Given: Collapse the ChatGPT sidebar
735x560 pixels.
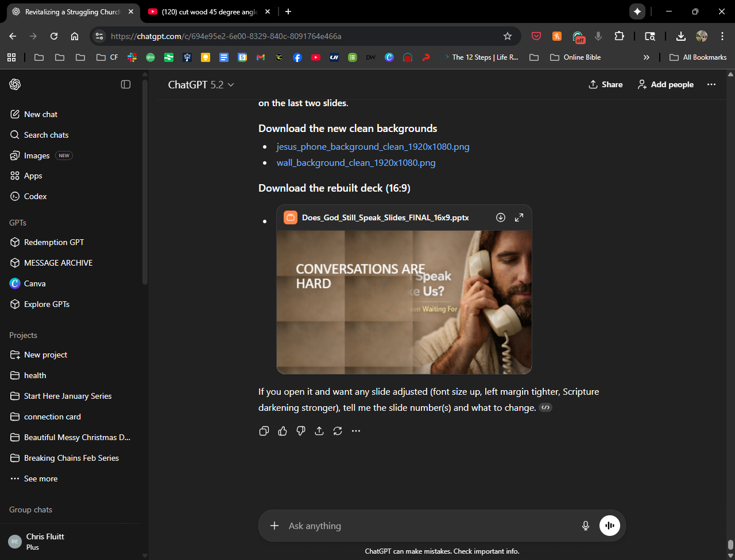Looking at the screenshot, I should tap(126, 84).
